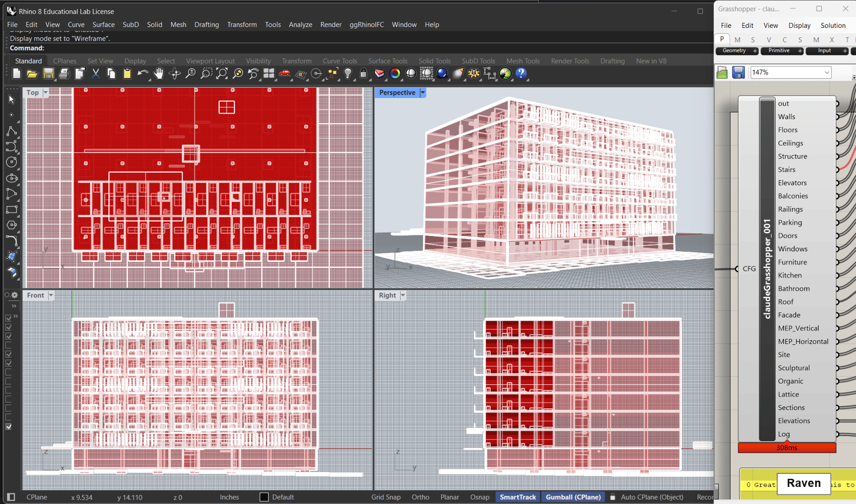Click the Inches units field in status bar
This screenshot has height=504, width=856.
click(229, 497)
